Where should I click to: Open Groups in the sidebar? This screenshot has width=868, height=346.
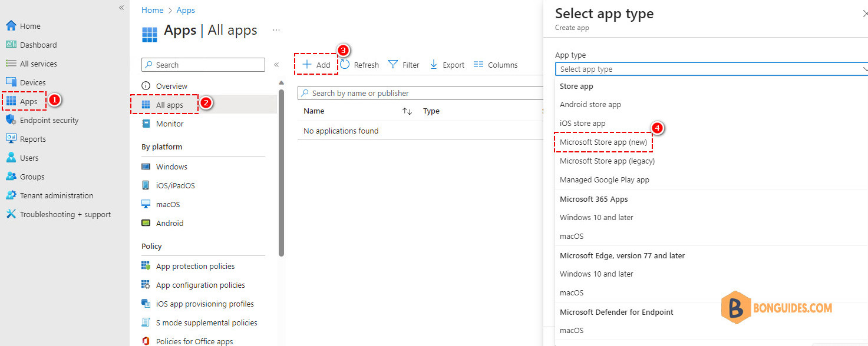tap(25, 177)
